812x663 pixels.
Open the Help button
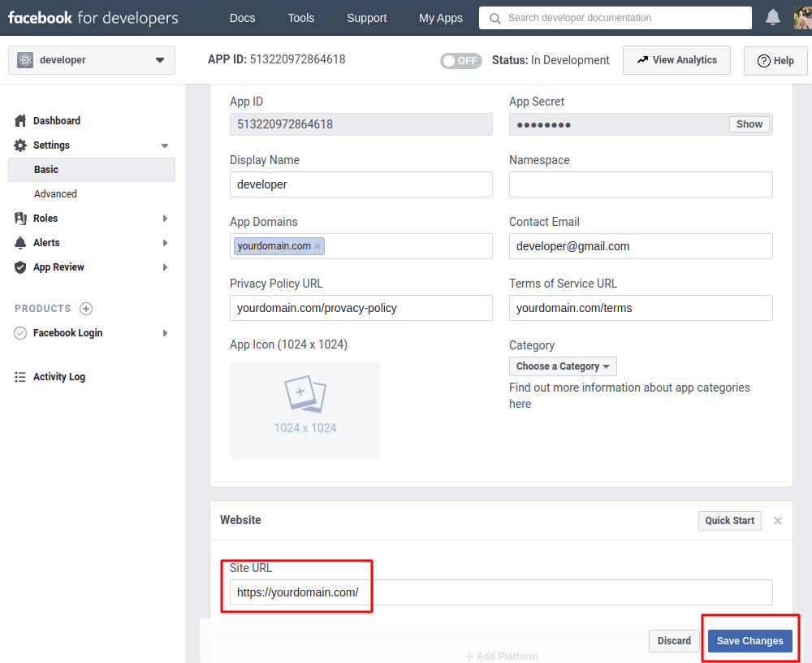(x=775, y=61)
